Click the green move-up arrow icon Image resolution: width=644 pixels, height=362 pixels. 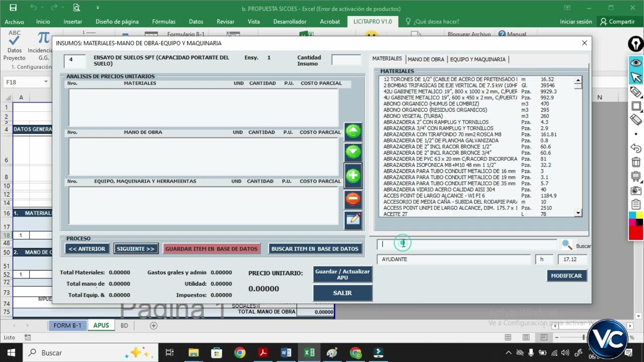point(353,132)
